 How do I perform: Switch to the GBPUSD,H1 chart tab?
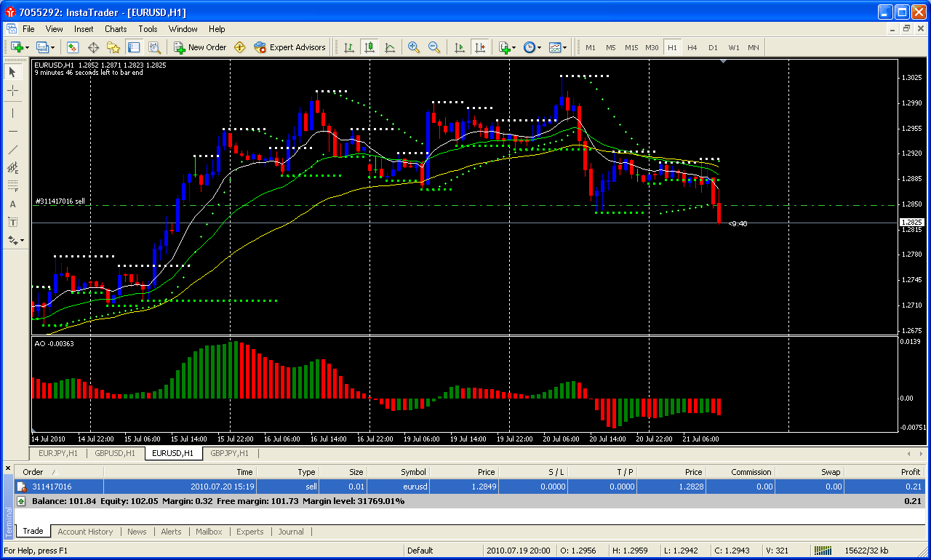[x=115, y=453]
